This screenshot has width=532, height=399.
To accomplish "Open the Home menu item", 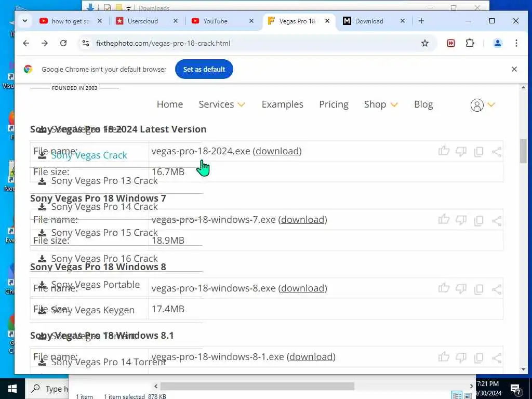I will [x=170, y=104].
